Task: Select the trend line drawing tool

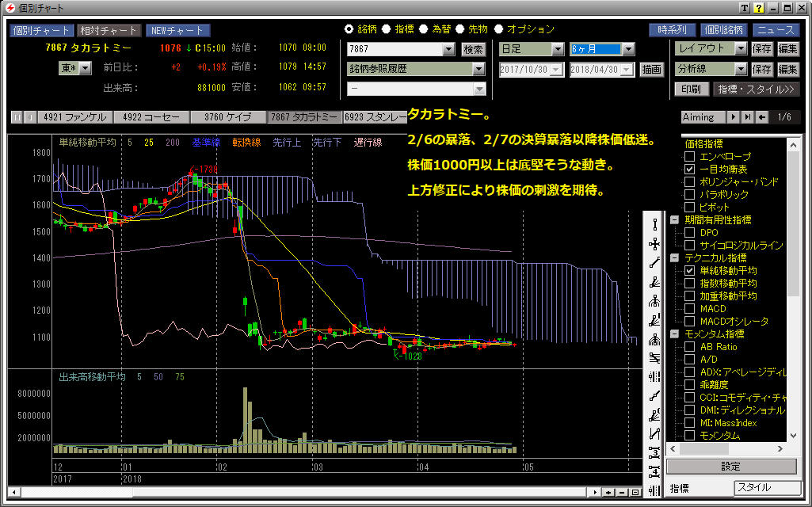Action: (x=654, y=263)
